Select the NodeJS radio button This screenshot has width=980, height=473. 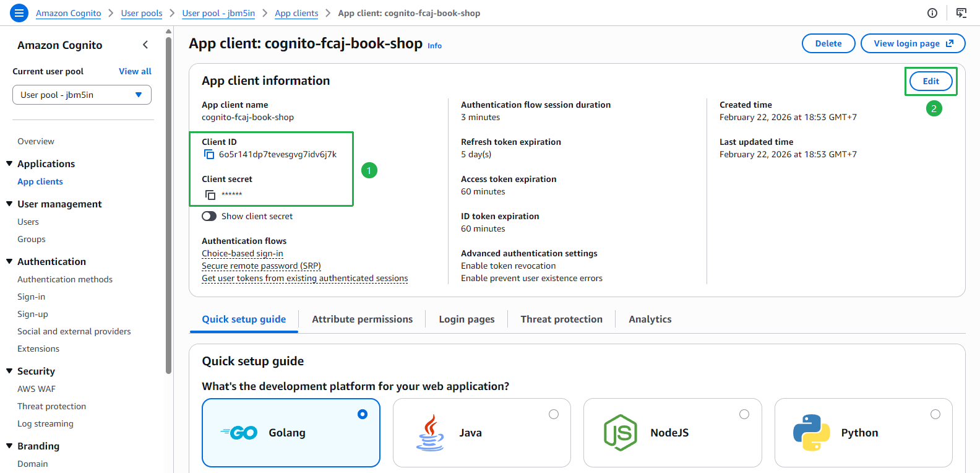(744, 414)
